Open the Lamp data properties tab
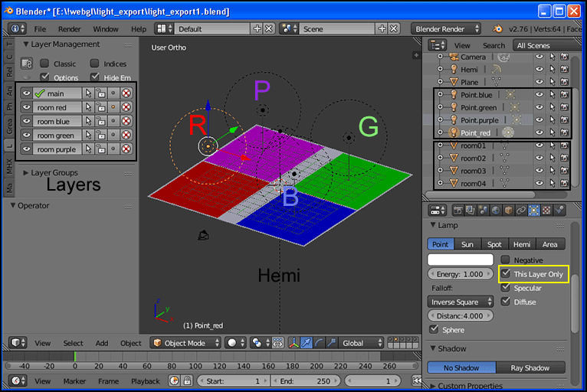This screenshot has width=587, height=392. 534,211
